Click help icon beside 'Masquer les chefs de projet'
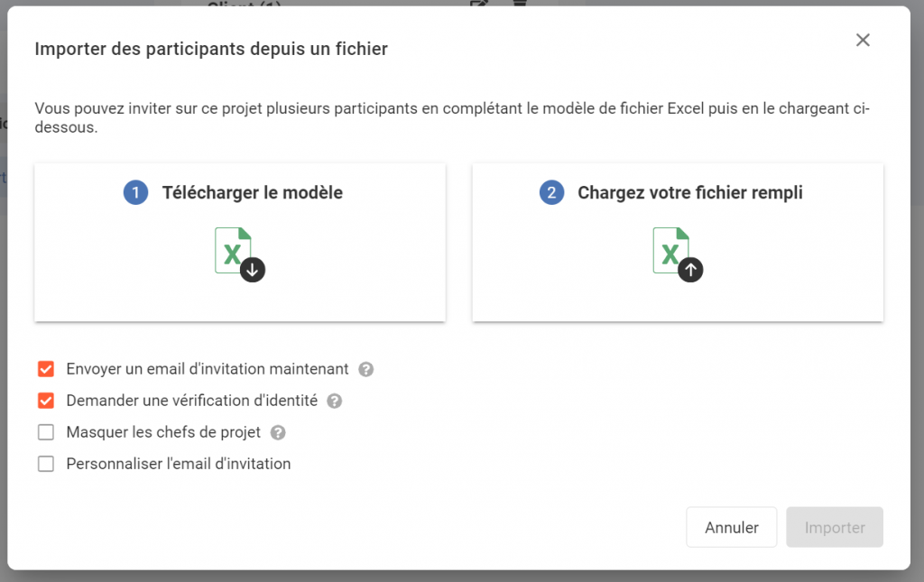 tap(278, 432)
